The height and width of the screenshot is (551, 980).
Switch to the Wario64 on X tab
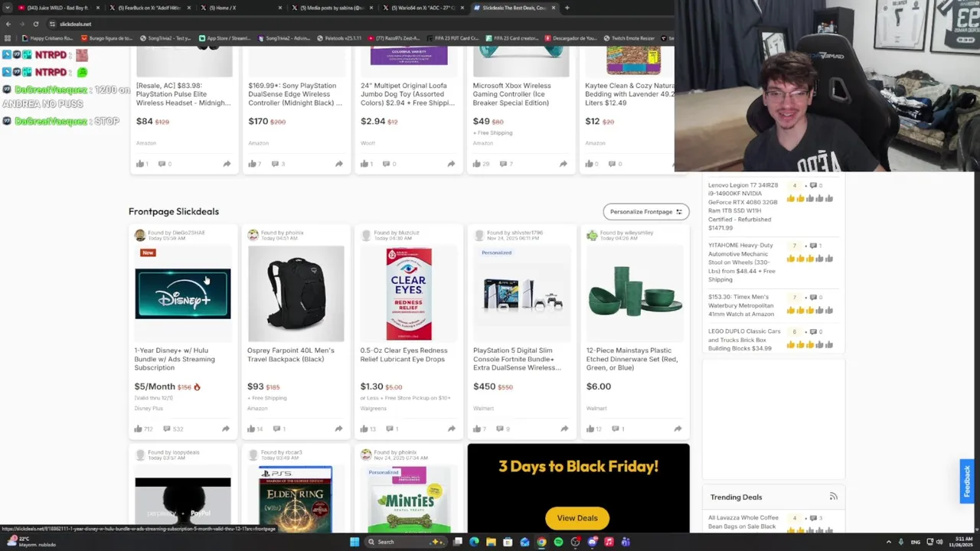(x=423, y=8)
